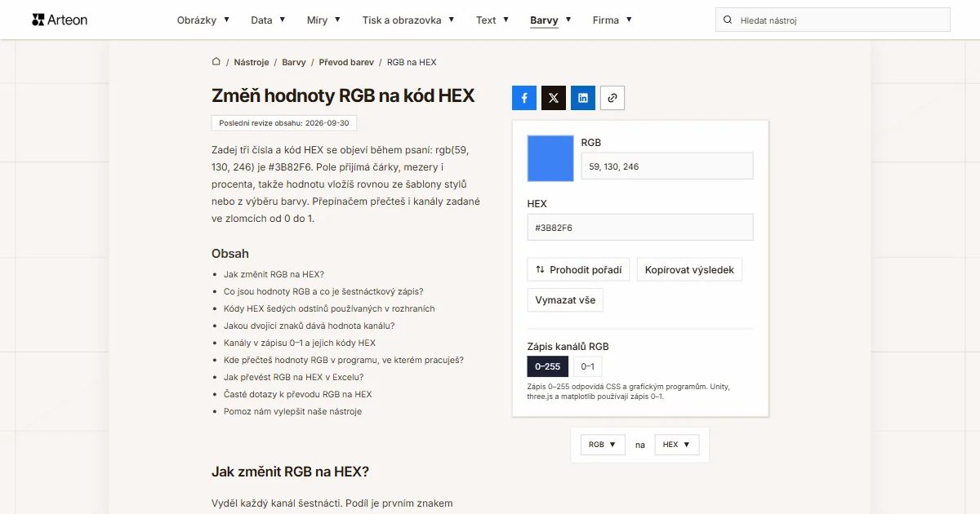Screen dimensions: 980x514
Task: Open the Jak převést RGB na HEX v Excelu link
Action: point(293,377)
